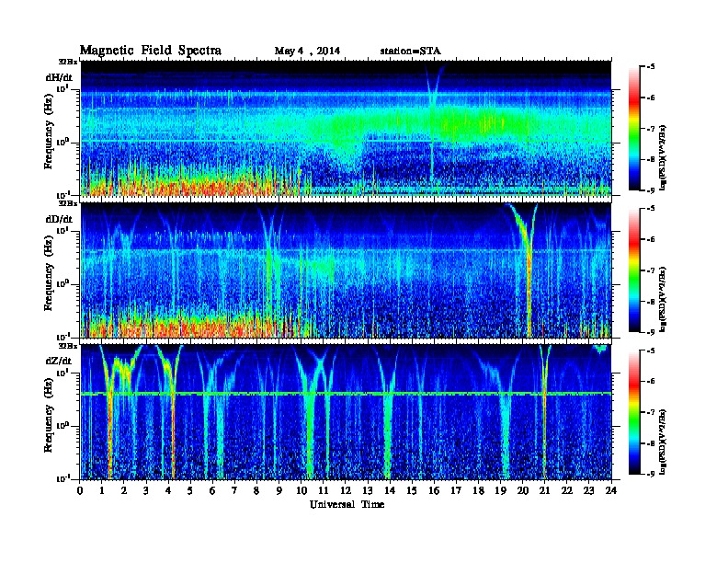Viewport: 728px width, 563px height.
Task: Click the 10¹ frequency tick of dZ/dt panel
Action: pos(63,373)
